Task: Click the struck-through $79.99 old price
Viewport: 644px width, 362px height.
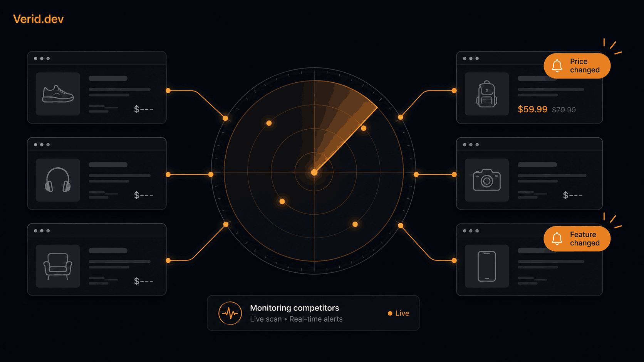Action: 564,110
